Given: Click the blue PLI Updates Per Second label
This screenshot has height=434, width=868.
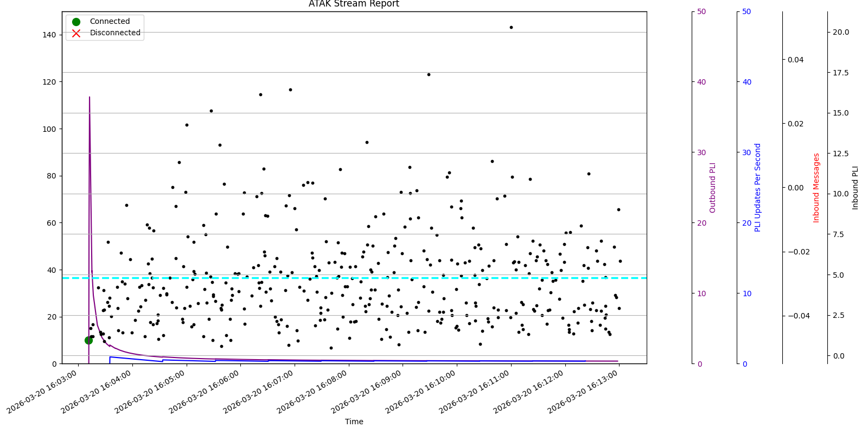Looking at the screenshot, I should pos(758,188).
